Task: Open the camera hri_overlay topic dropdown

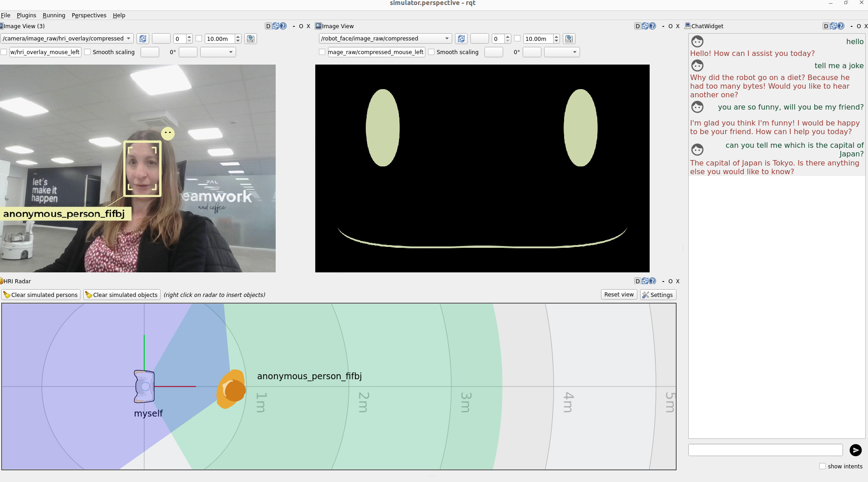Action: [67, 39]
